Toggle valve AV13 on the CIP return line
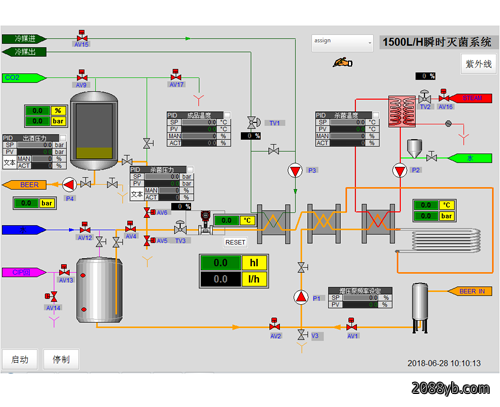 pos(64,270)
